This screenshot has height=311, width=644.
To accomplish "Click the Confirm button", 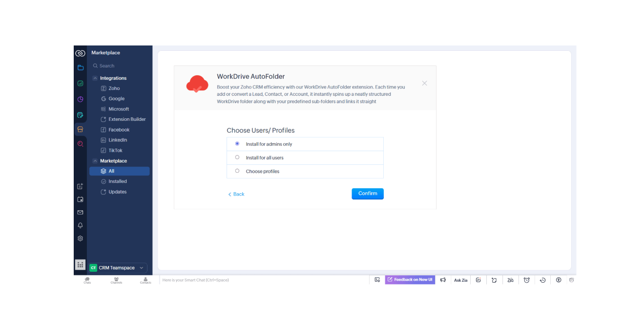I will [x=368, y=194].
